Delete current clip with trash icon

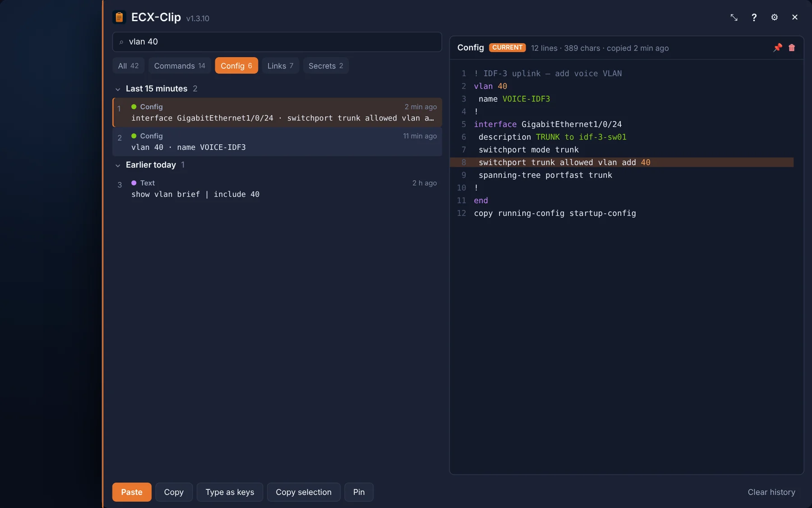(792, 48)
